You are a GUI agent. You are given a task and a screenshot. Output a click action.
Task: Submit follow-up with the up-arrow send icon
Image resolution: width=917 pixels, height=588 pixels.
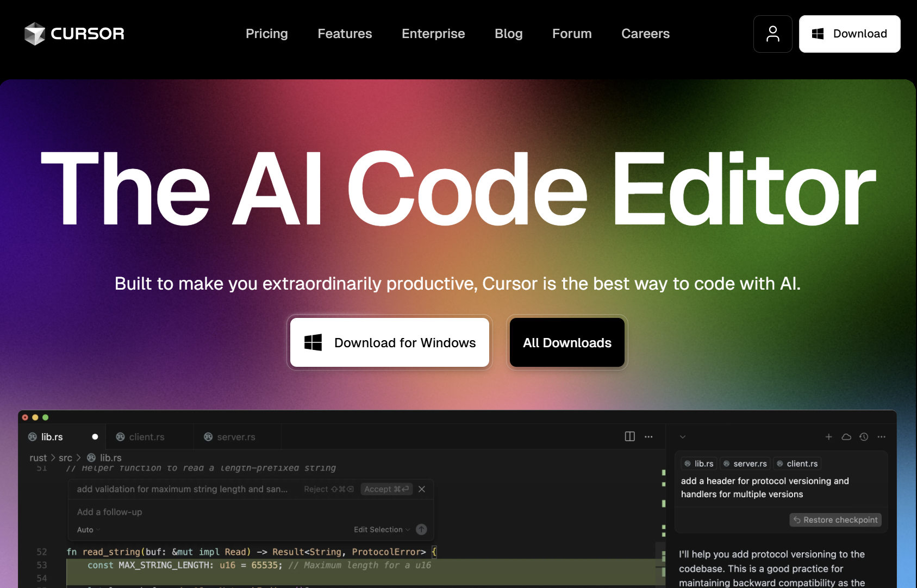click(421, 529)
